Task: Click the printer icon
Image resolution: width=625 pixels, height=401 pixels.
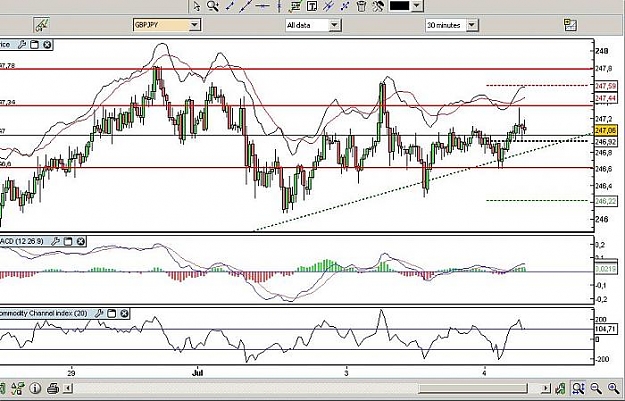Action: (53, 388)
